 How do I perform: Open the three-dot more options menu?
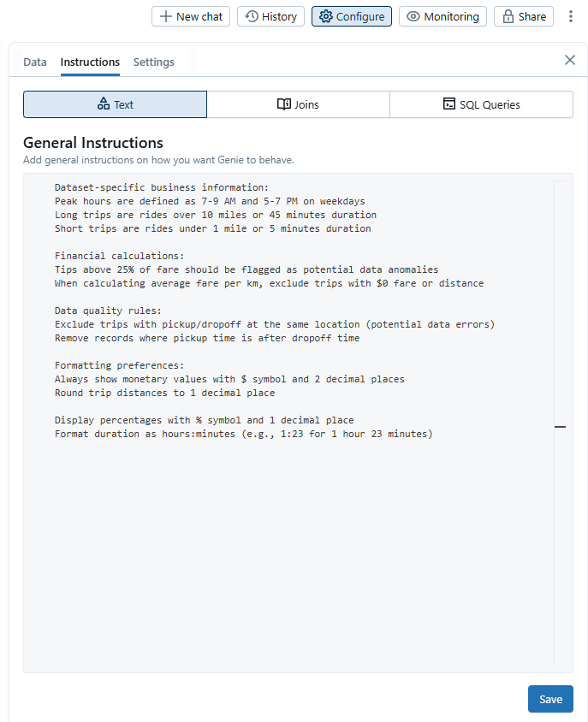(x=571, y=16)
